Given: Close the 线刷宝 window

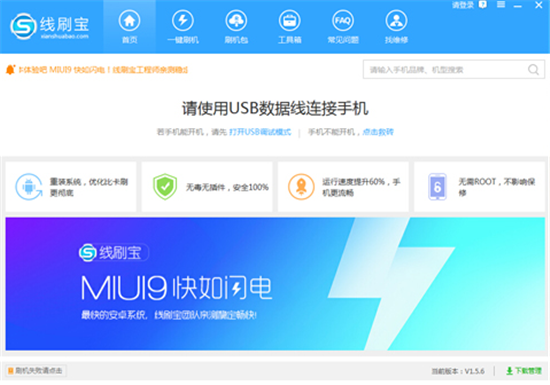Looking at the screenshot, I should pyautogui.click(x=539, y=5).
